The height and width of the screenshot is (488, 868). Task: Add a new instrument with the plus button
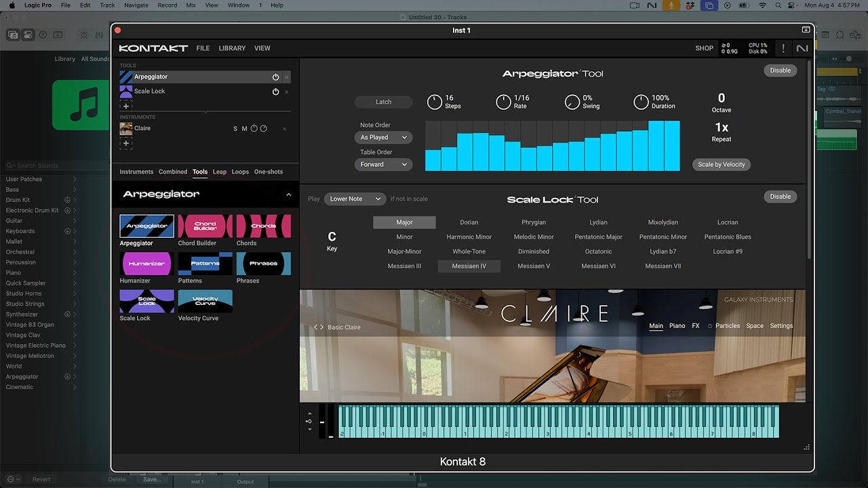pos(125,143)
